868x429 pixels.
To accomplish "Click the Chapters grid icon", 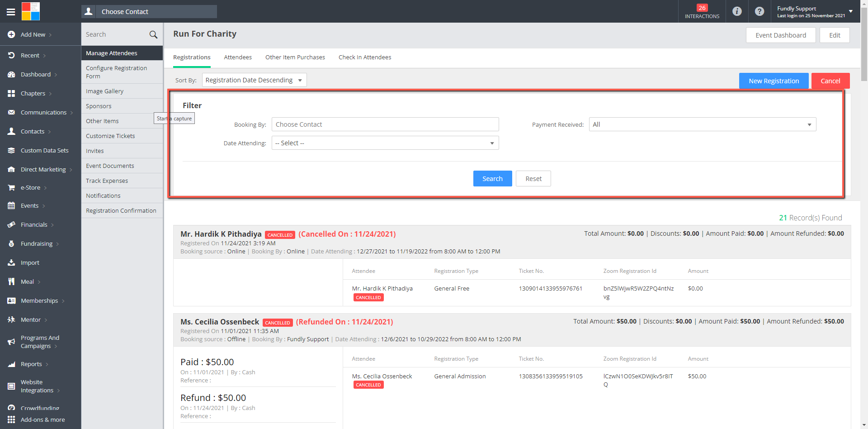I will coord(11,93).
